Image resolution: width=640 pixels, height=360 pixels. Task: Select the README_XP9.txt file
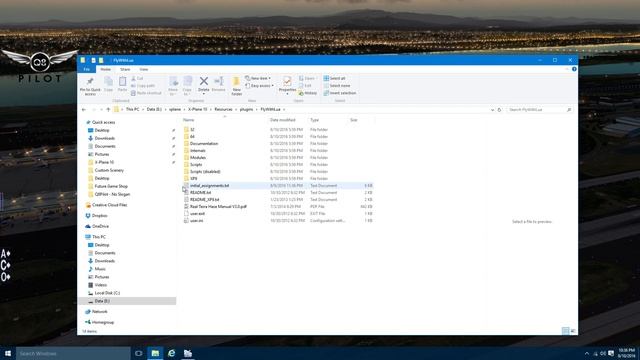204,200
